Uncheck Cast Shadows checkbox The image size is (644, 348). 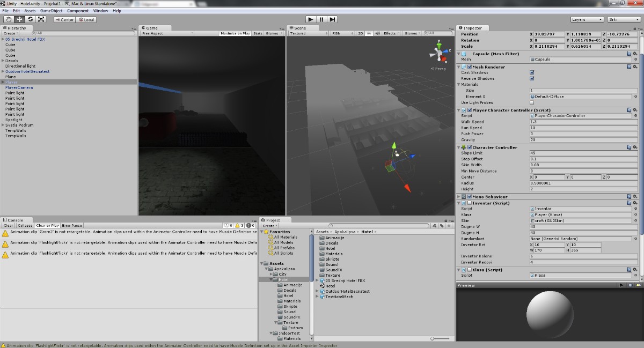[x=532, y=72]
